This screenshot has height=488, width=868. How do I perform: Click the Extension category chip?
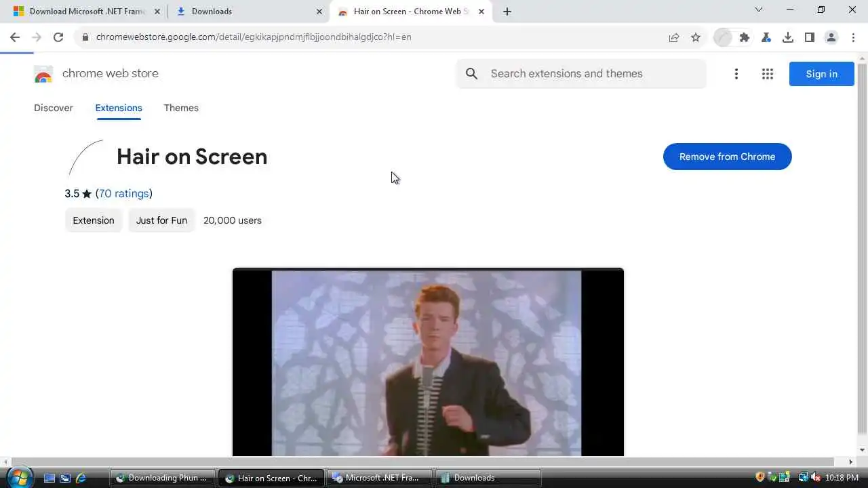pos(94,220)
